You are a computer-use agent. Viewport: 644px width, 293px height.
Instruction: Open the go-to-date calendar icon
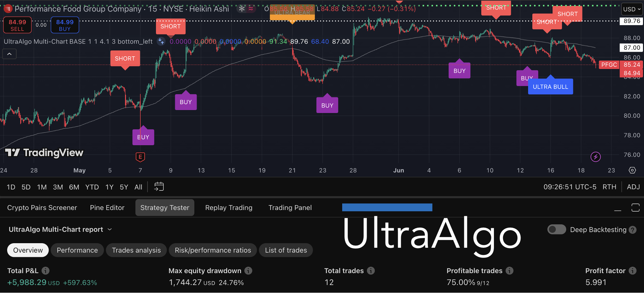159,187
